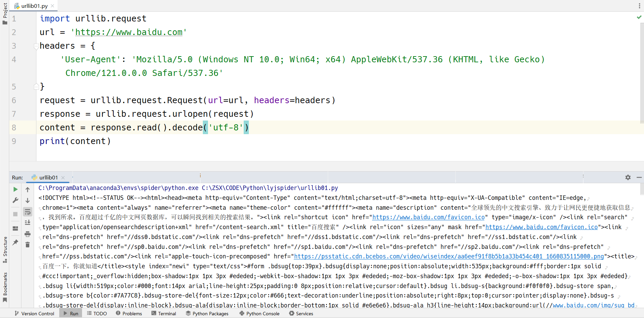Open the psstatic.cdn.bcebos.com PNG link
This screenshot has width=644, height=318.
[449, 256]
